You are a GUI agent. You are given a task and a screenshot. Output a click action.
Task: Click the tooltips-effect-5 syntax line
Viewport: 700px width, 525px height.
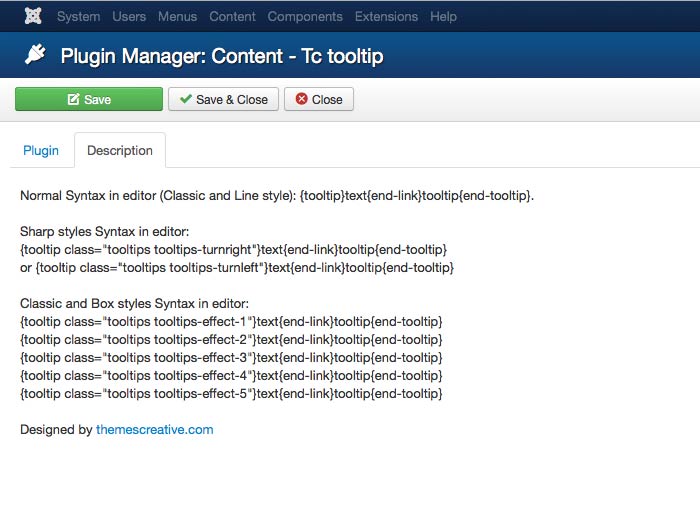coord(231,393)
